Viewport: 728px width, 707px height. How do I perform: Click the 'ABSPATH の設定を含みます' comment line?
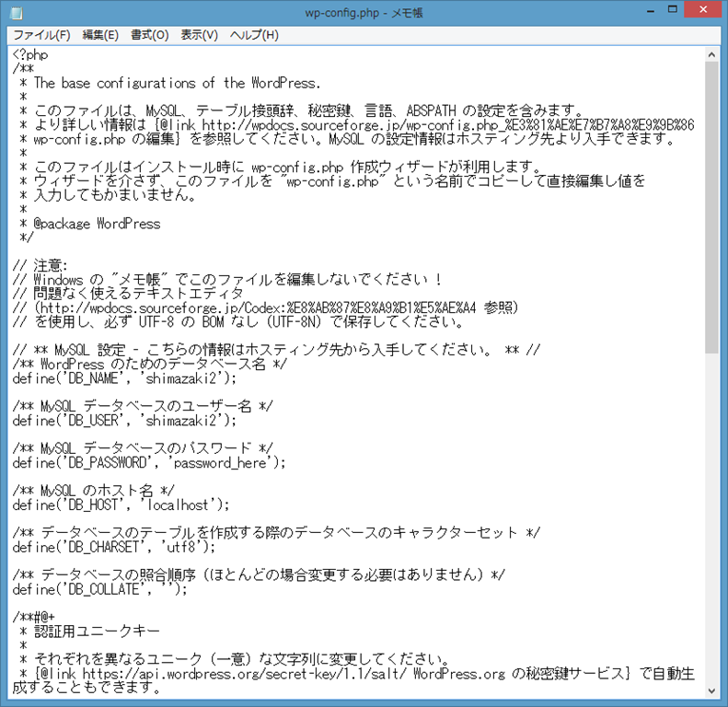pos(302,111)
